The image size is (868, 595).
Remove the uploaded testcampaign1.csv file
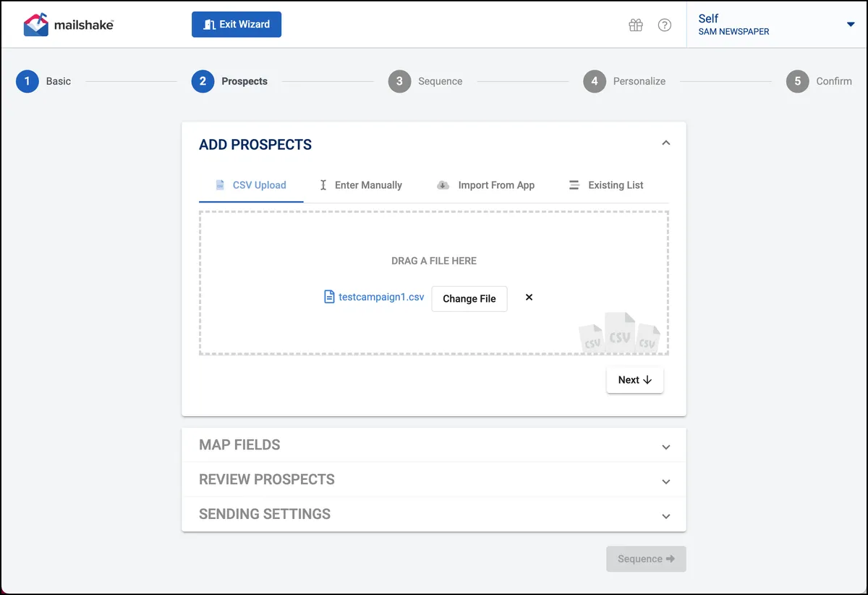(529, 297)
